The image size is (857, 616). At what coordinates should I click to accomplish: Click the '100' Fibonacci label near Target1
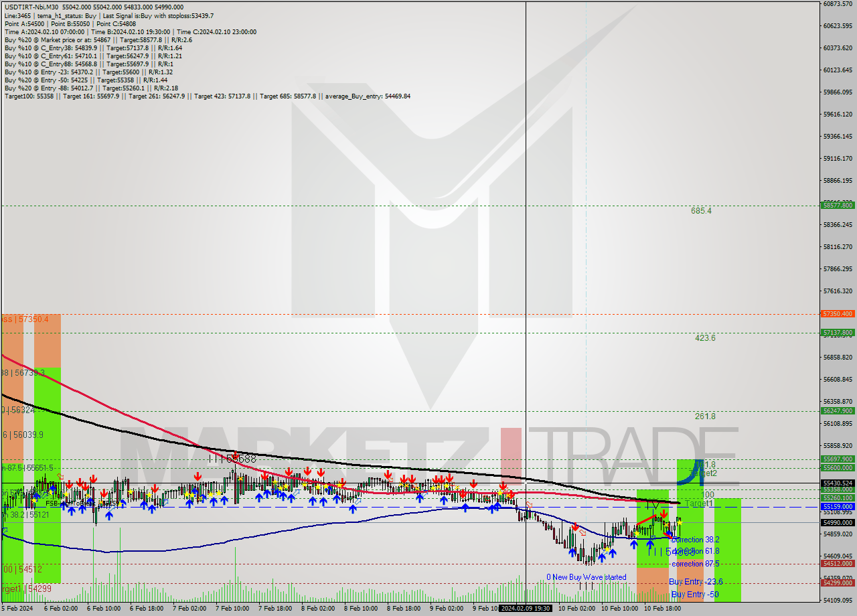click(x=708, y=495)
